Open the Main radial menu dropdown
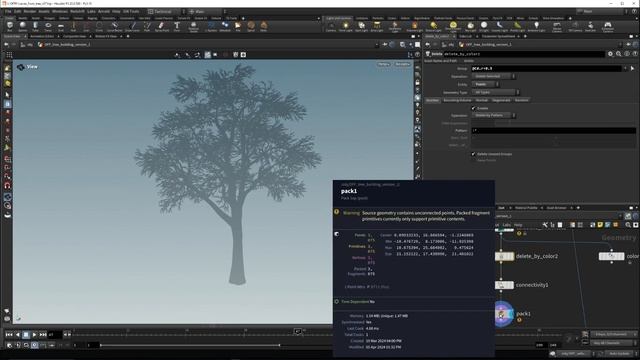This screenshot has height=360, width=640. pos(207,11)
